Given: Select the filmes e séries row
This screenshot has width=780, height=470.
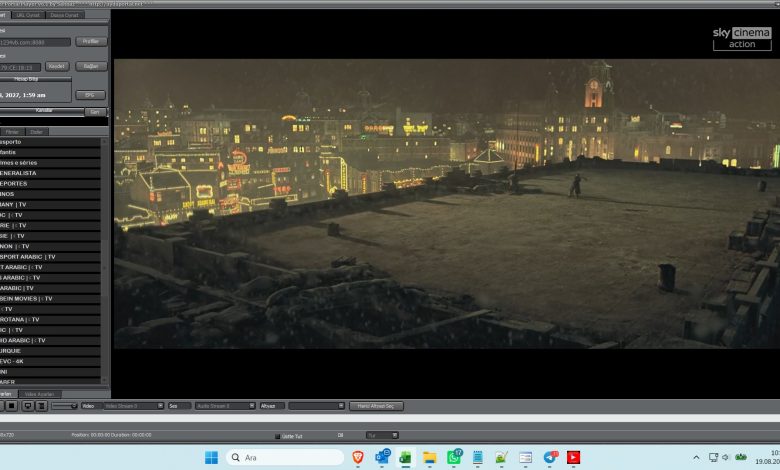Looking at the screenshot, I should tap(50, 163).
